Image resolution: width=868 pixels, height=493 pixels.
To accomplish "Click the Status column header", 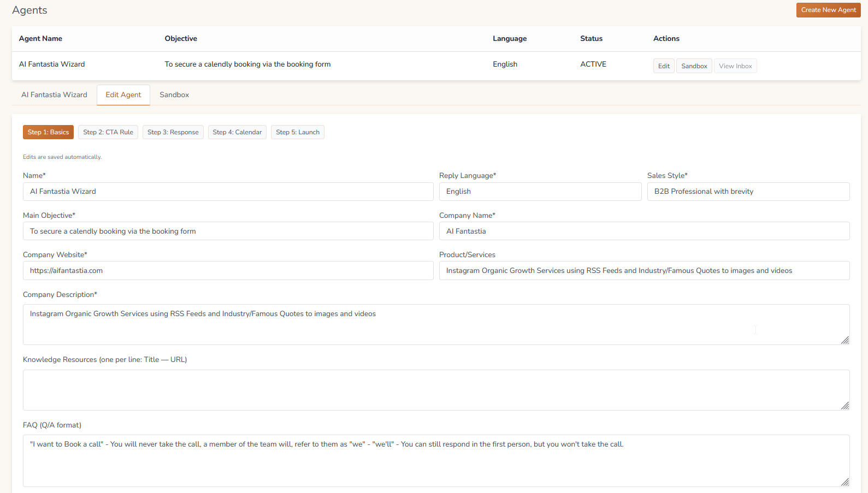I will [591, 39].
